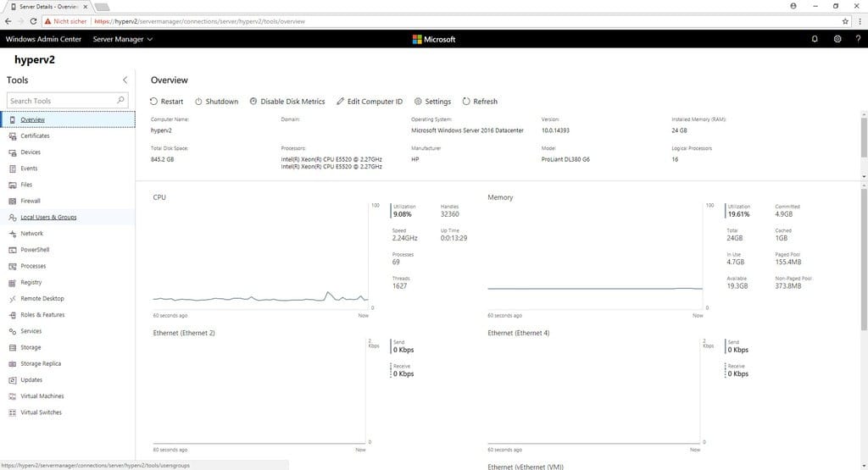868x470 pixels.
Task: Click the Roles & Features icon
Action: [12, 315]
